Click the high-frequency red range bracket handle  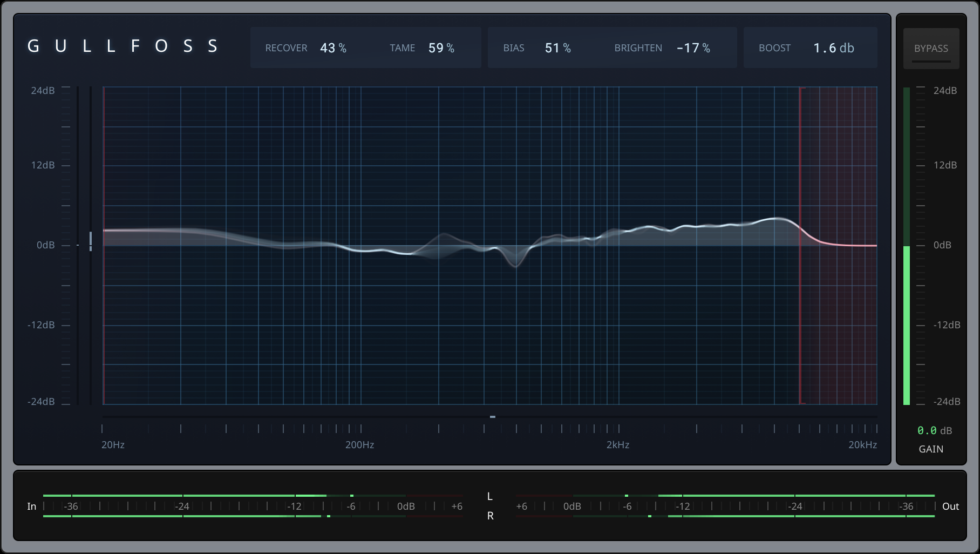point(801,245)
